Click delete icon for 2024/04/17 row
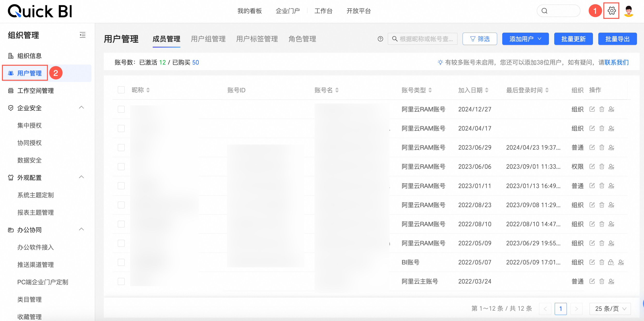 coord(602,128)
